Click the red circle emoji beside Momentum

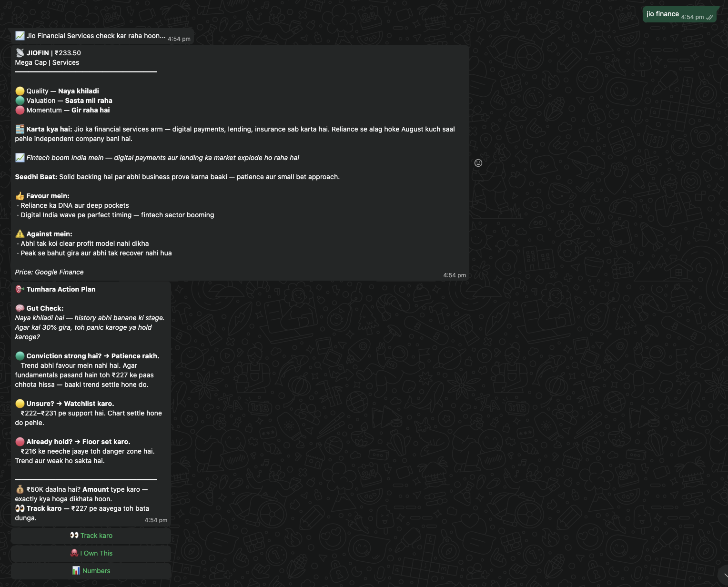pos(20,110)
